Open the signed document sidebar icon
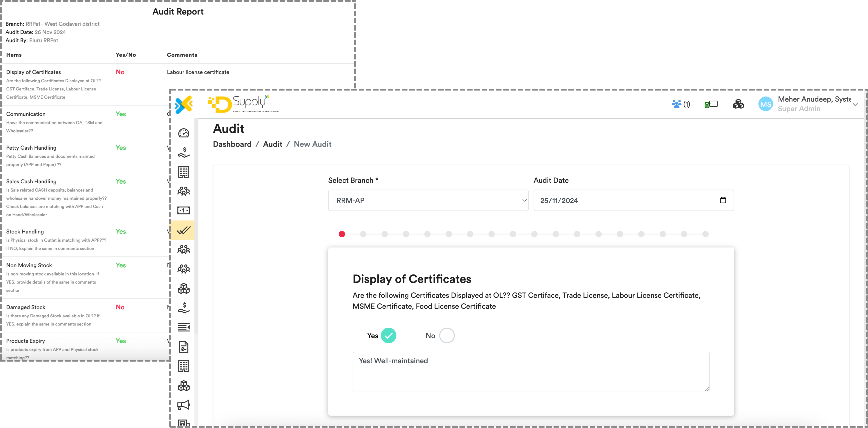Viewport: 868px width, 428px height. (x=184, y=347)
